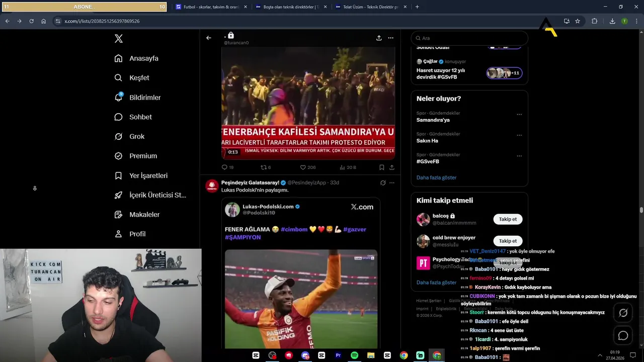The width and height of the screenshot is (644, 362).
Task: Open İçerik Üreticisi Stüdyosu
Action: click(150, 195)
